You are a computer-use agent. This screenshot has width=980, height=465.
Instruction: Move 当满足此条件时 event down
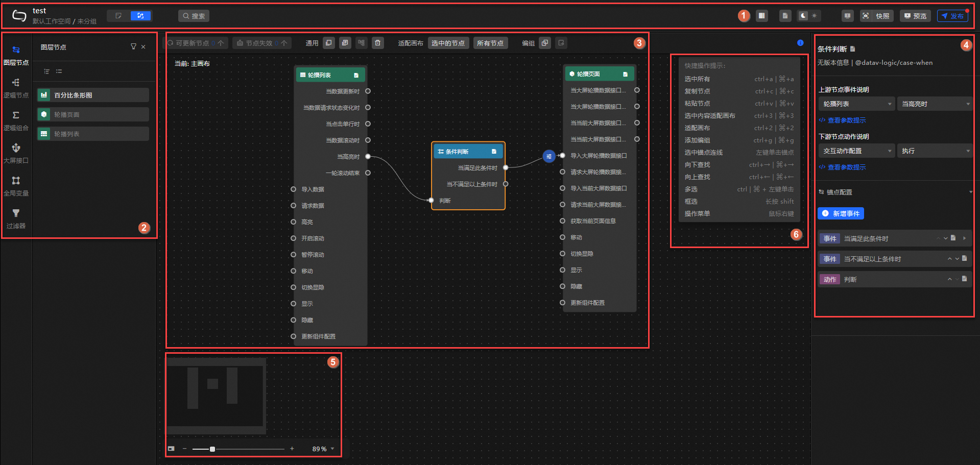click(x=946, y=238)
